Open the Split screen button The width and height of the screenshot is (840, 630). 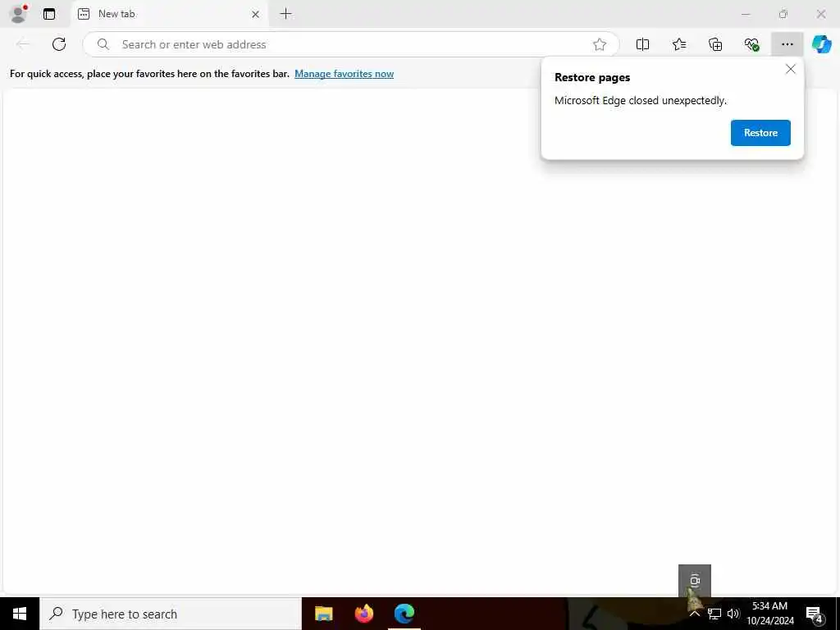tap(642, 44)
